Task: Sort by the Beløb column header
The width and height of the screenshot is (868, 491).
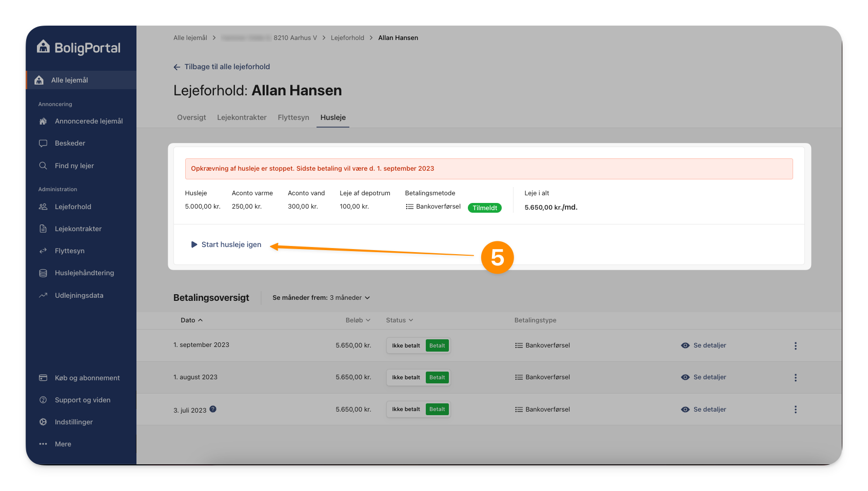Action: (358, 320)
